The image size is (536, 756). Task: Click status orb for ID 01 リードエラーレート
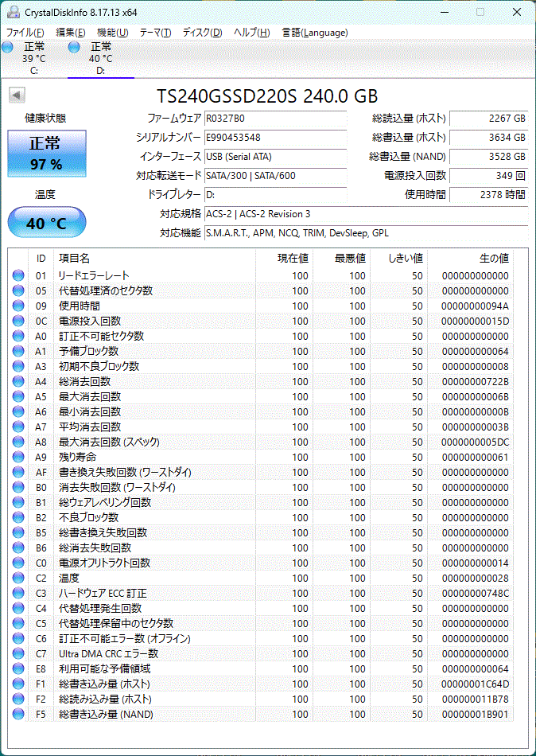tap(18, 276)
